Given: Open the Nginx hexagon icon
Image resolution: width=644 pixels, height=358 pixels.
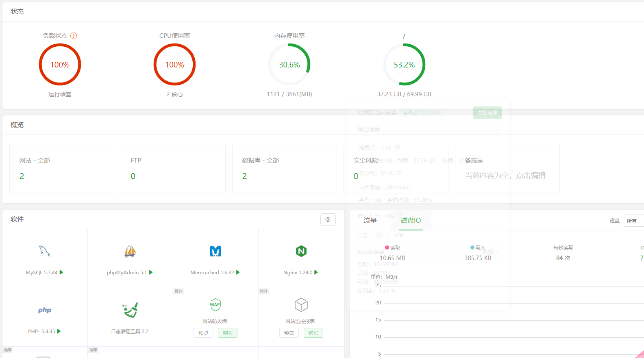Looking at the screenshot, I should 301,251.
